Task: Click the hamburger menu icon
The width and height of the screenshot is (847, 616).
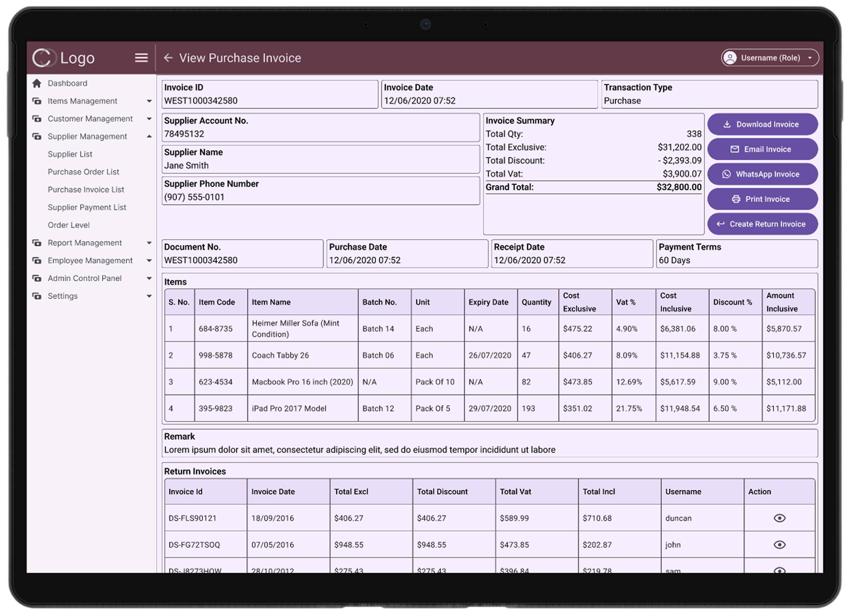Action: 141,58
